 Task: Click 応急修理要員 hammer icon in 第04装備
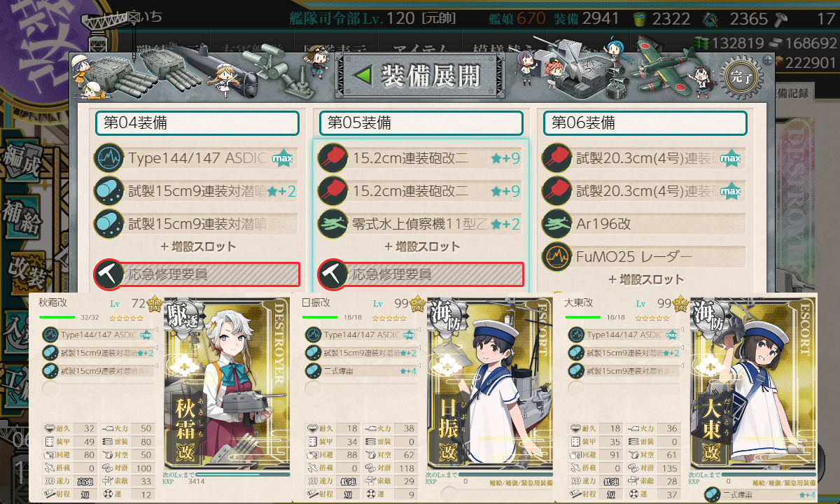pyautogui.click(x=109, y=275)
